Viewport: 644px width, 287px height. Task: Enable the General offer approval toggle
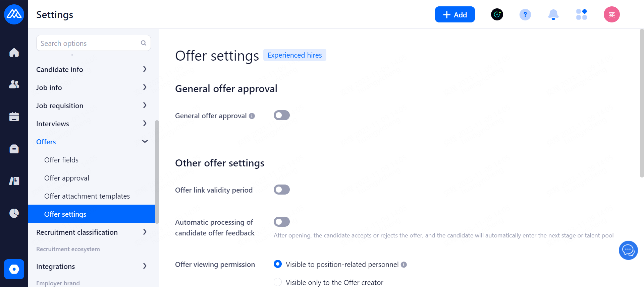tap(281, 116)
